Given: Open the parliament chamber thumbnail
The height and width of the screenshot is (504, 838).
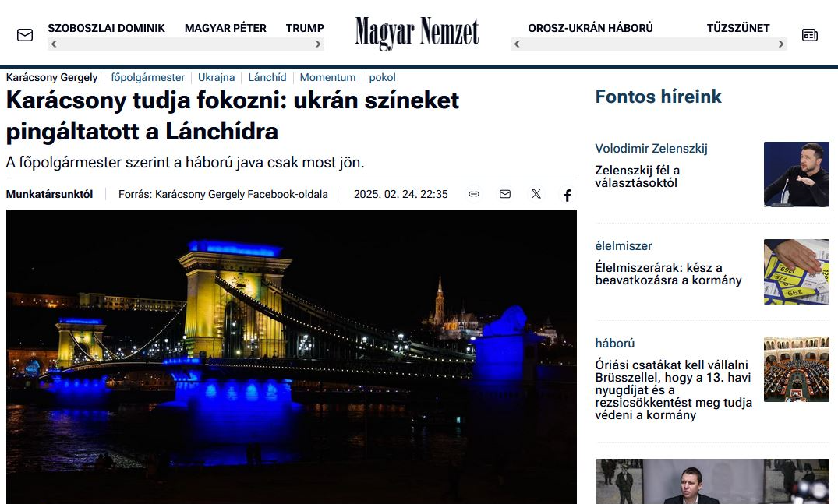Looking at the screenshot, I should click(797, 369).
